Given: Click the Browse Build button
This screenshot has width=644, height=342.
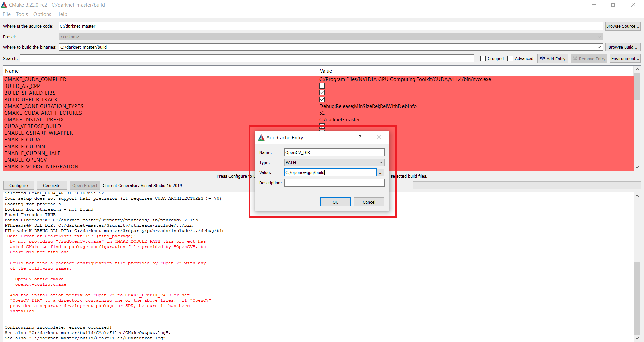Looking at the screenshot, I should click(623, 47).
